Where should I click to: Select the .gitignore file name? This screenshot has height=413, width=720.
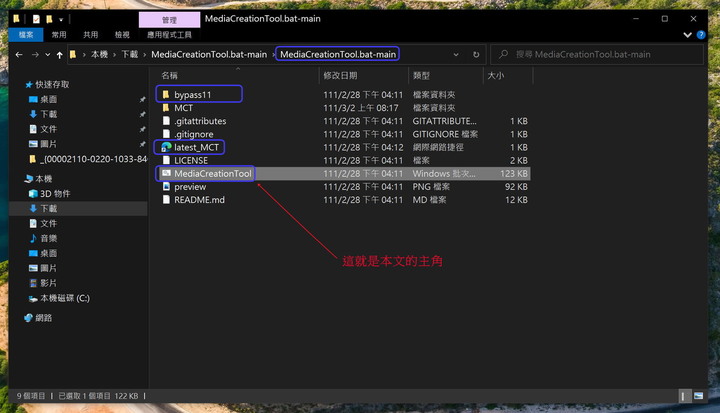click(x=194, y=134)
